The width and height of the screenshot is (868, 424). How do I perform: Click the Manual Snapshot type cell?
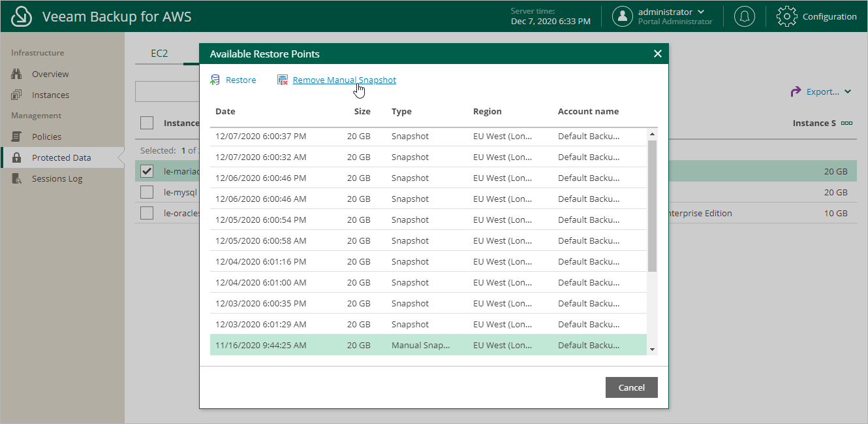point(421,346)
